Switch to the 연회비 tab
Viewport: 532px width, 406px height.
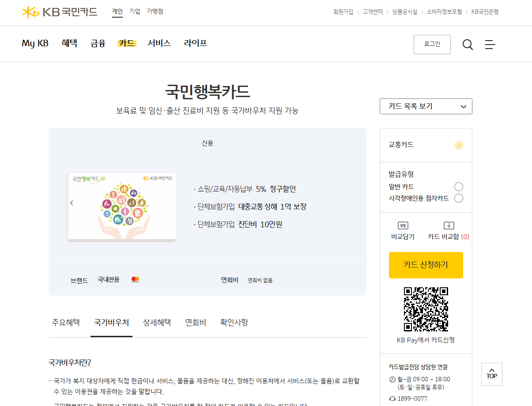[196, 323]
